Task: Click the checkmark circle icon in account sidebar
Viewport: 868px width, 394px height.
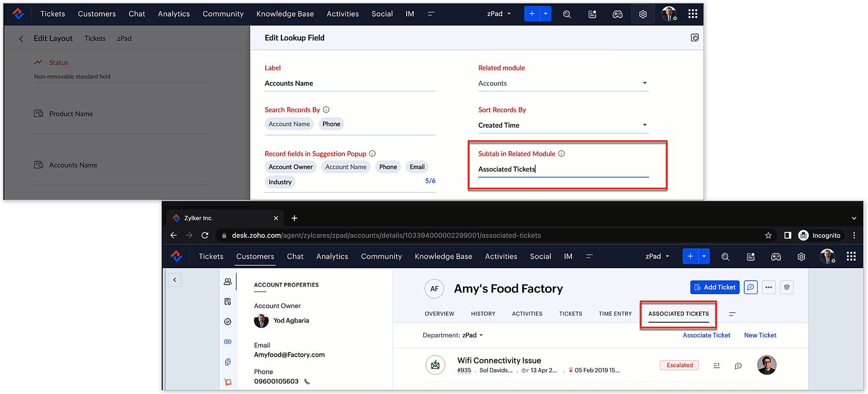Action: [228, 321]
